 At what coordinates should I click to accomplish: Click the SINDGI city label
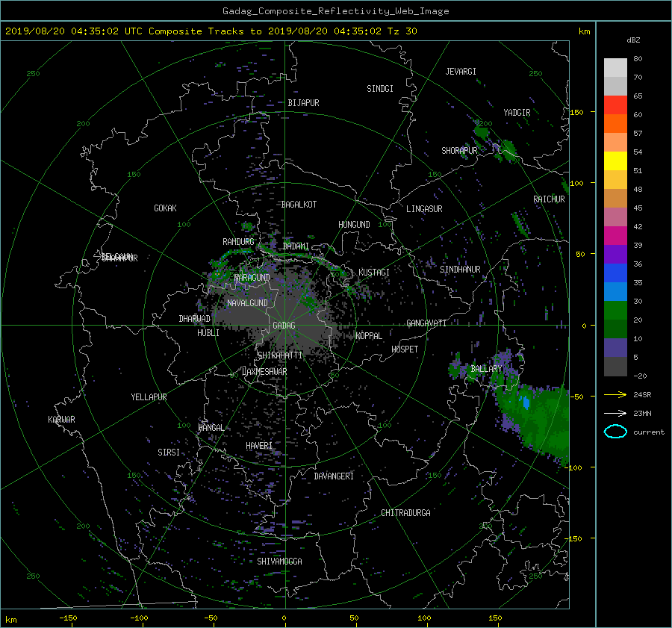point(380,89)
